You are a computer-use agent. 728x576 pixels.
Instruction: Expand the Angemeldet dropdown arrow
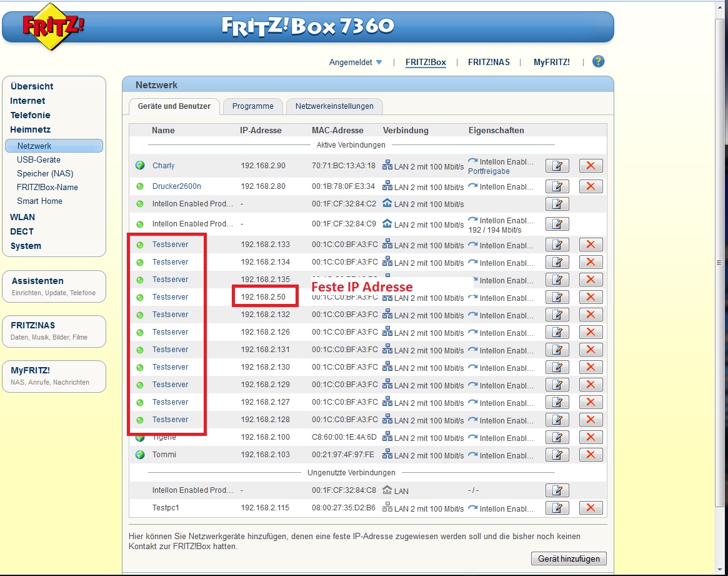pos(379,63)
